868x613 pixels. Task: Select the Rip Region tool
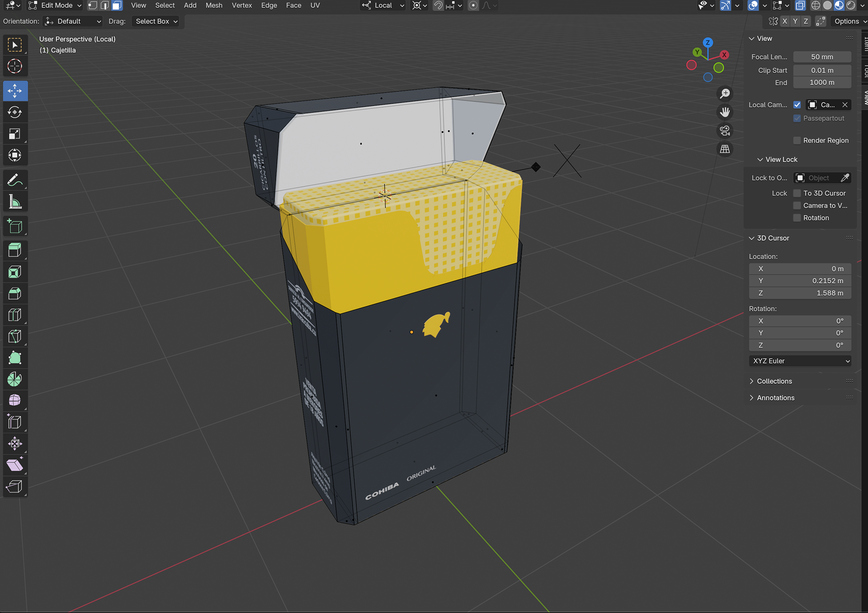pyautogui.click(x=15, y=486)
